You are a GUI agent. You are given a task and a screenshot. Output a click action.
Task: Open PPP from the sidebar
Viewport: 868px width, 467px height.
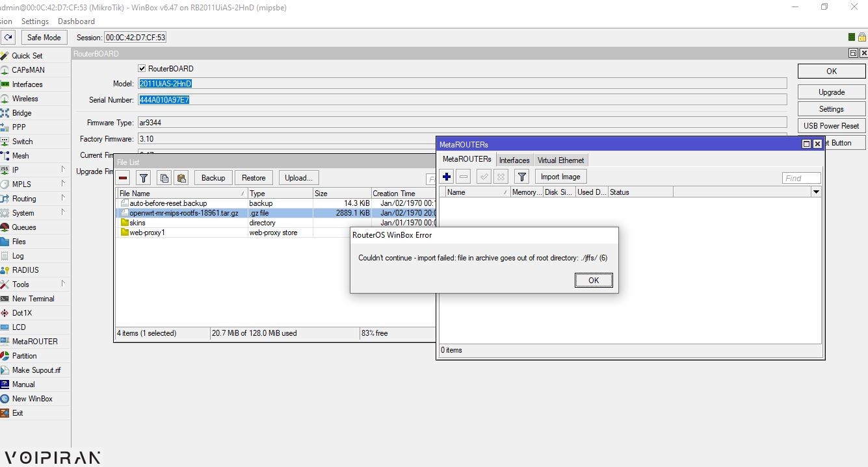[x=19, y=127]
